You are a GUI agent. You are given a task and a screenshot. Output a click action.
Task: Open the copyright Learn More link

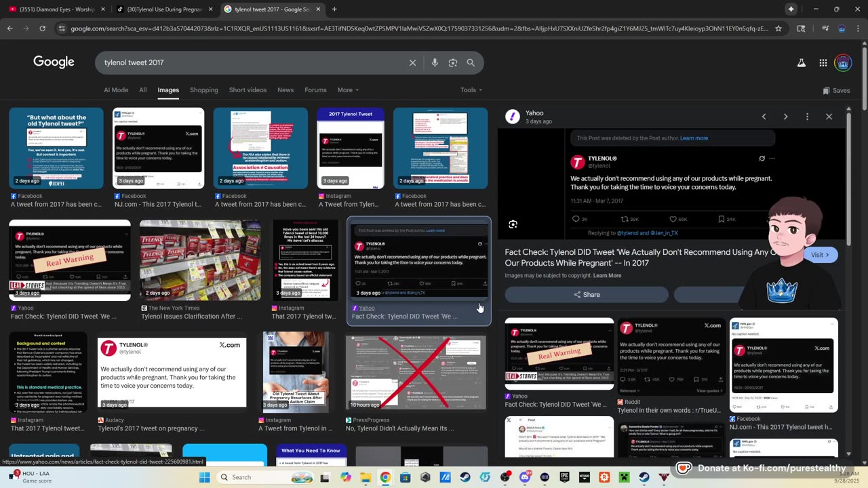(607, 276)
